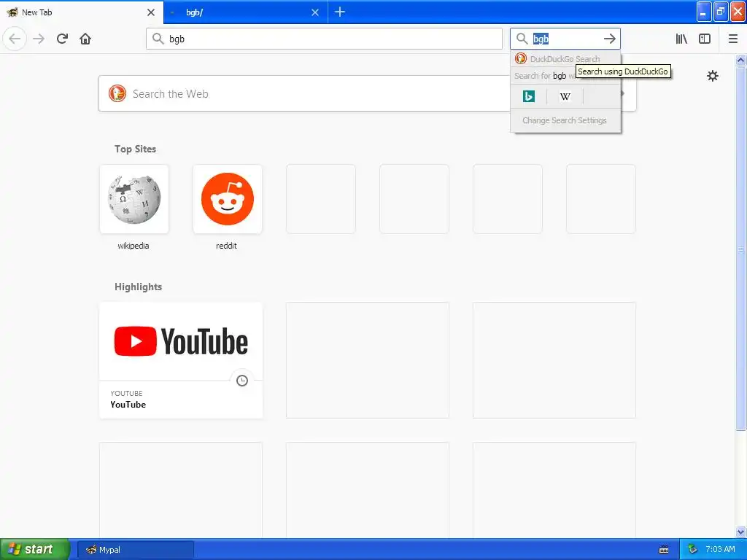Click the forward navigation arrow
The image size is (747, 560).
pos(39,39)
